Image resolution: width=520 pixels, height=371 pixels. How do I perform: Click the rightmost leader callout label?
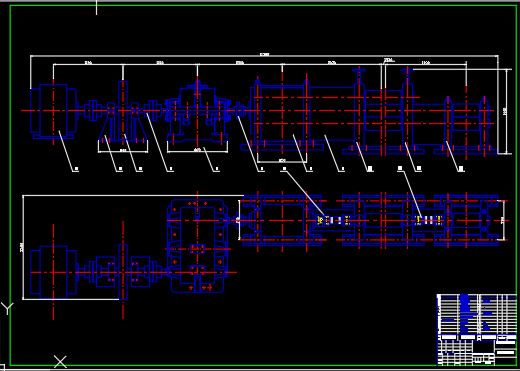pos(461,169)
